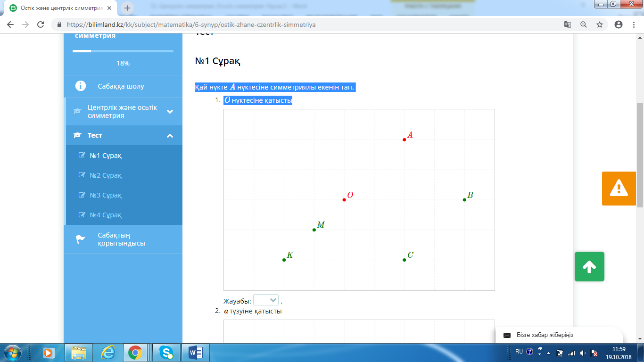644x362 pixels.
Task: Open the Chrome profile avatar icon
Action: point(619,25)
